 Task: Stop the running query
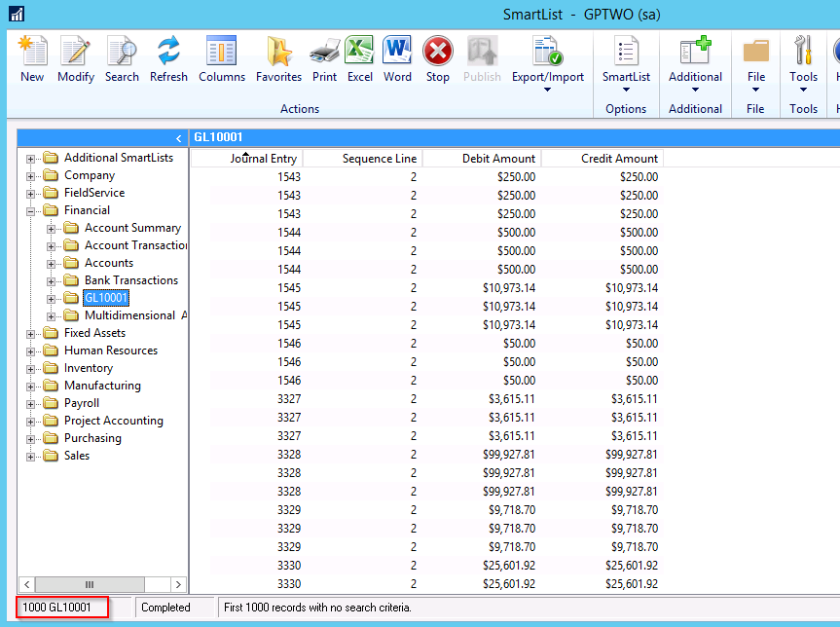[438, 59]
